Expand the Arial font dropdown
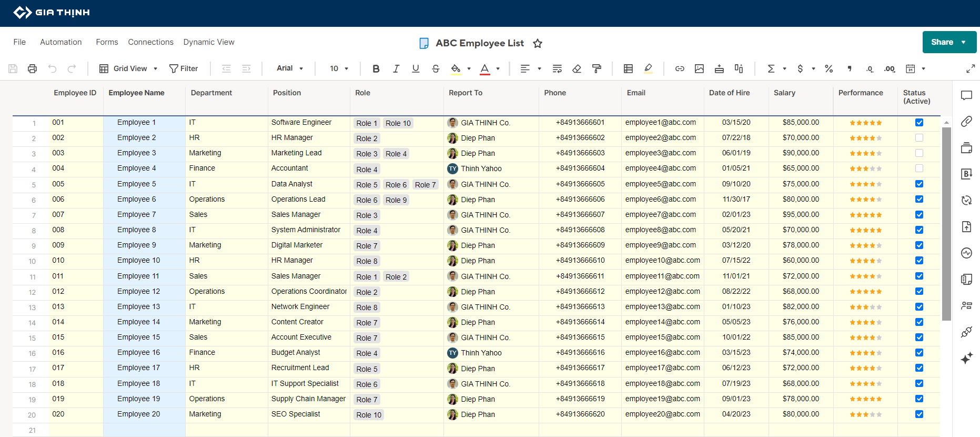 coord(290,68)
